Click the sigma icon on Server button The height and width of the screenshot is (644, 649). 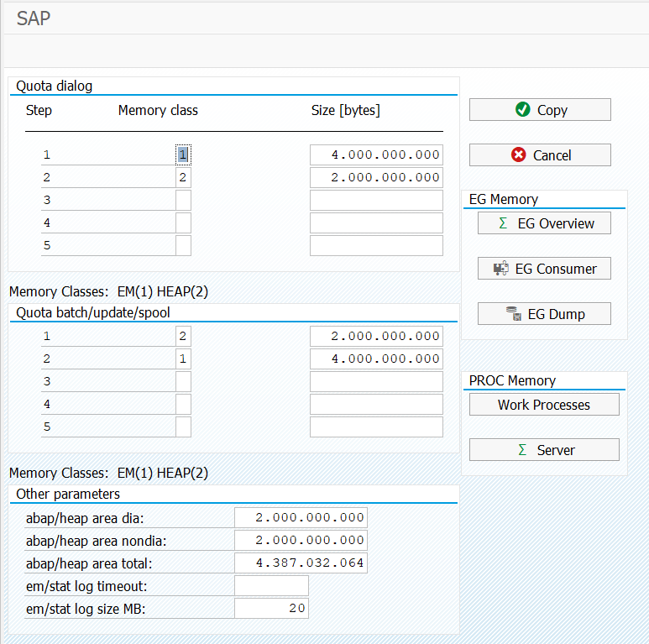pos(522,450)
